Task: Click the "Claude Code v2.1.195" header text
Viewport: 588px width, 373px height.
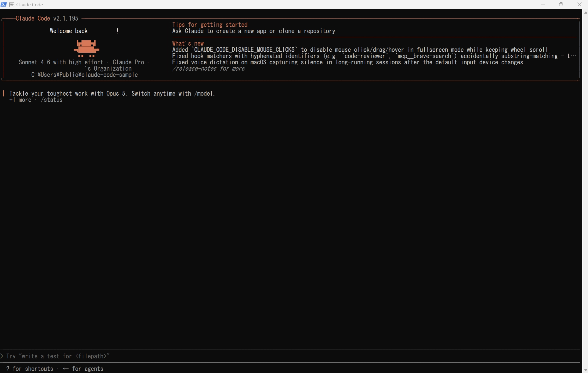Action: click(47, 19)
